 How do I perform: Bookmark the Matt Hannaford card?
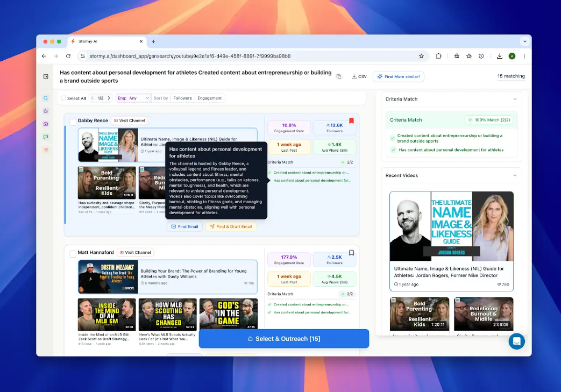tap(351, 253)
